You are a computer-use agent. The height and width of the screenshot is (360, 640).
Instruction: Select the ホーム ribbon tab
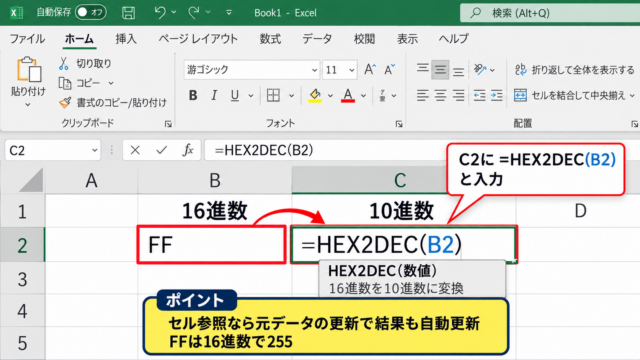tap(79, 39)
